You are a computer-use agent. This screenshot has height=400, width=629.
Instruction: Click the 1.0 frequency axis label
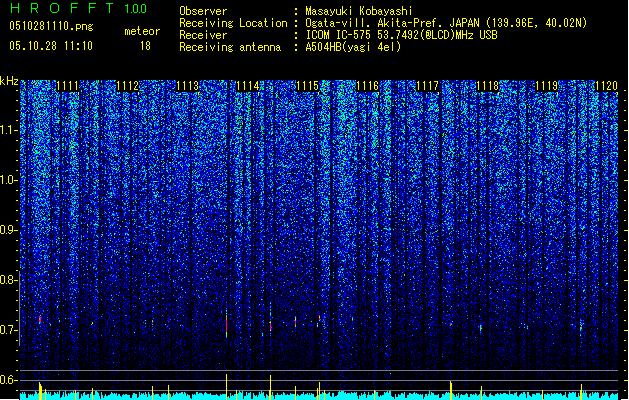(x=8, y=180)
